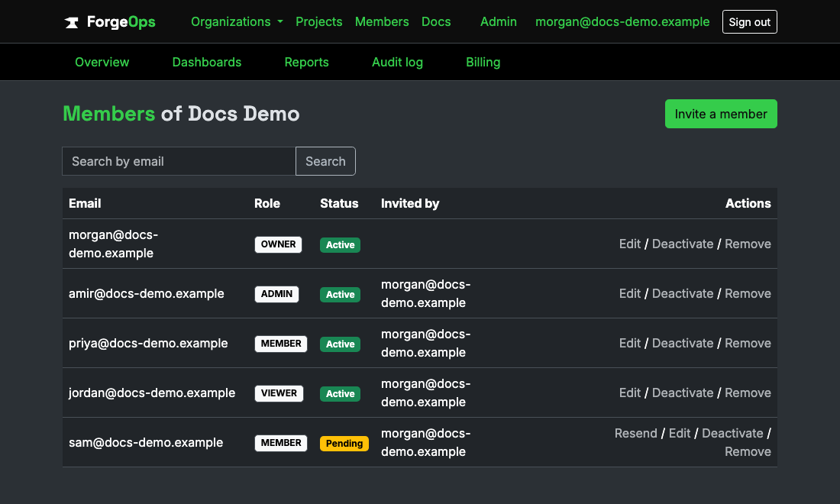
Task: Switch to the Dashboards tab
Action: pyautogui.click(x=207, y=62)
